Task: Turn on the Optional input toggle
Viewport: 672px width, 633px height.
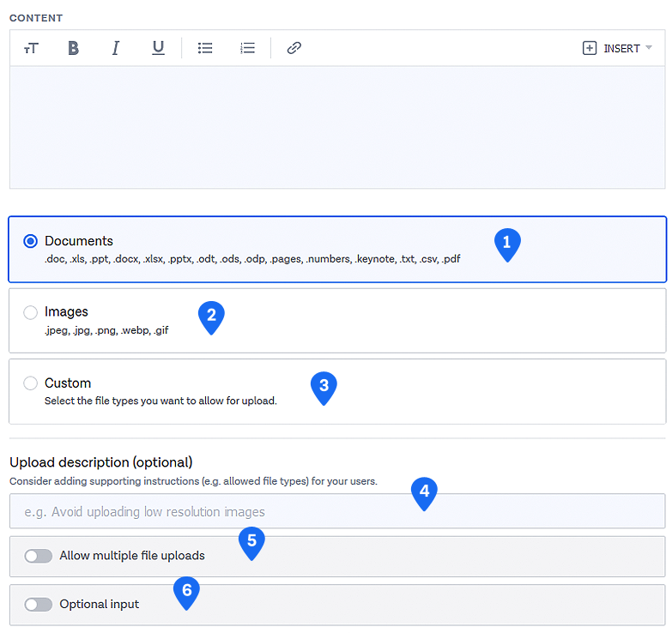Action: (38, 605)
